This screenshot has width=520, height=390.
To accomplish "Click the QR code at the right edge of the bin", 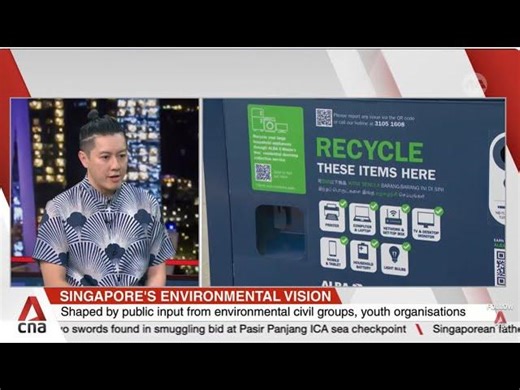I will pos(500,268).
